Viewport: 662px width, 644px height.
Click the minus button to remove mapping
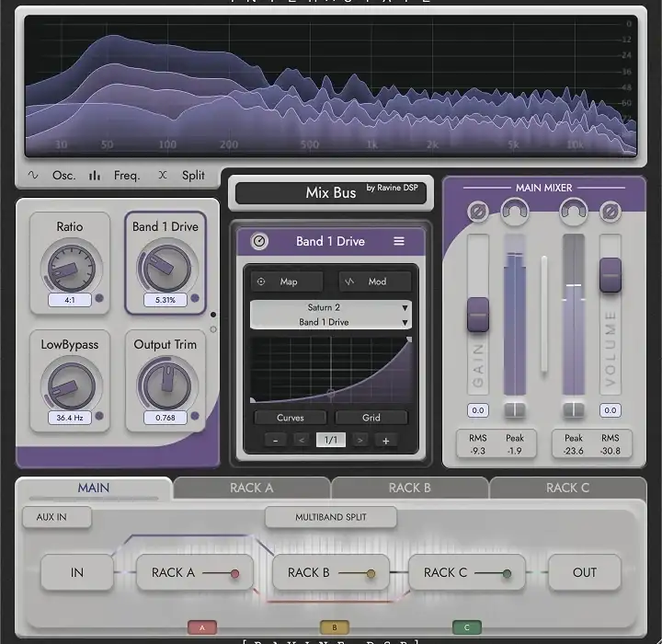[275, 441]
